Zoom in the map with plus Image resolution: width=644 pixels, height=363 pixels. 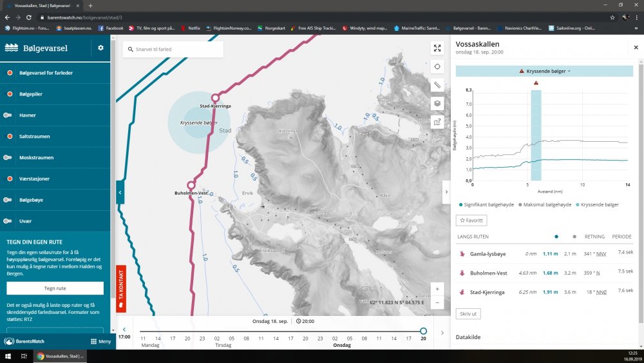click(437, 289)
